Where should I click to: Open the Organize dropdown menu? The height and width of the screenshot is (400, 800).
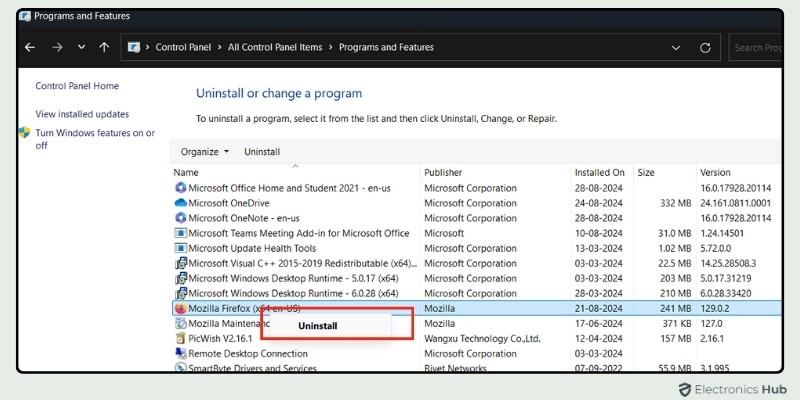(x=205, y=152)
